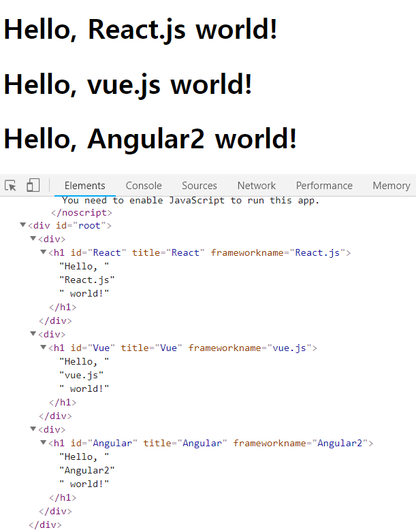Collapse the h1 id="React" node
Viewport: 416px width, 532px height.
coord(43,252)
